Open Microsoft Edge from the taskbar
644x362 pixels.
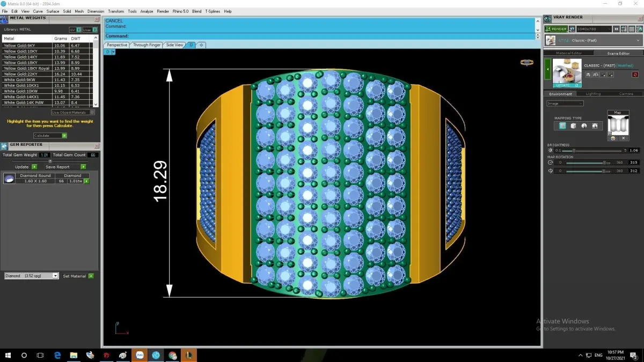[x=57, y=355]
